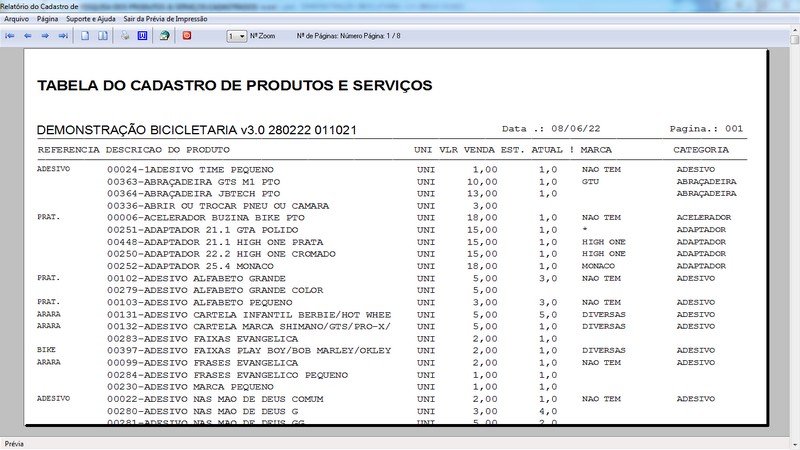Click the report title TABELA DO CADASTRO
This screenshot has width=800, height=450.
coord(235,85)
